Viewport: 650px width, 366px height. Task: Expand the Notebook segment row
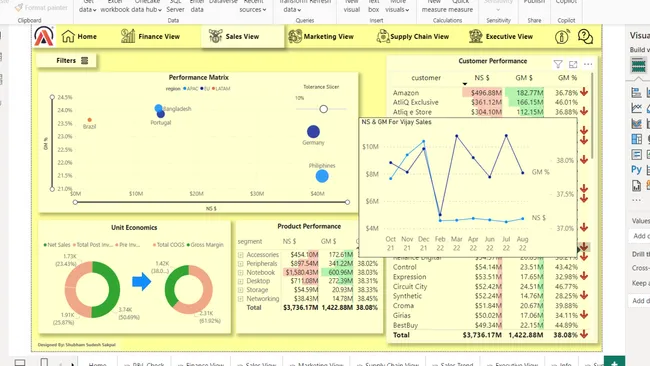click(240, 272)
